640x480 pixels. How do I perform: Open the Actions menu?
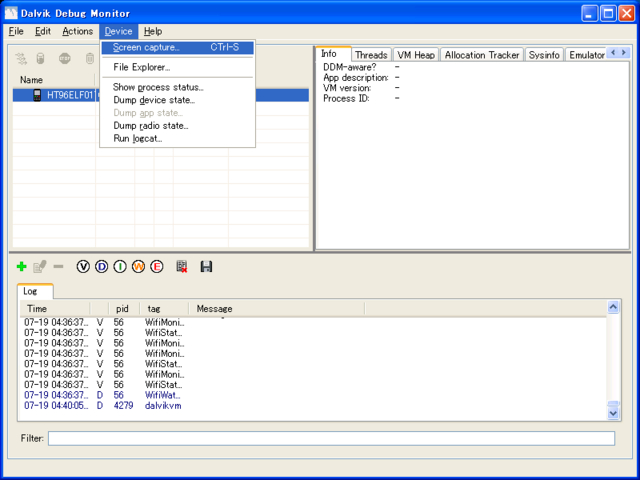click(x=78, y=31)
